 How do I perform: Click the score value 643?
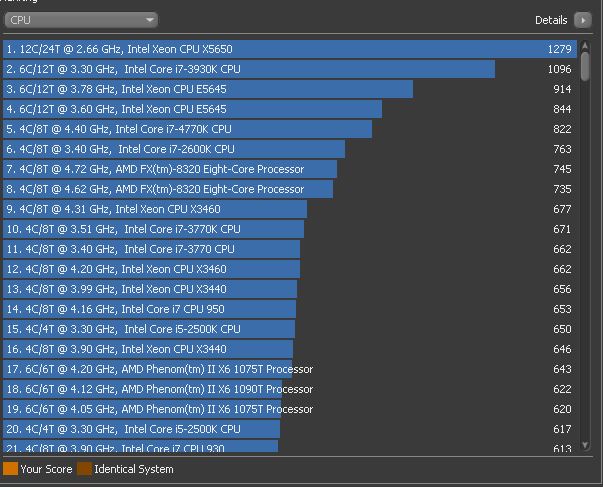562,369
